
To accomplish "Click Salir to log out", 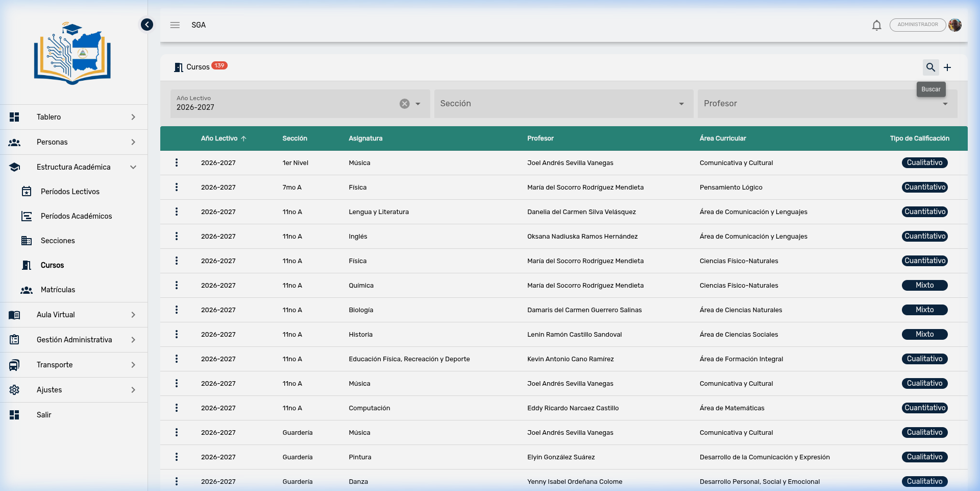I will tap(44, 415).
